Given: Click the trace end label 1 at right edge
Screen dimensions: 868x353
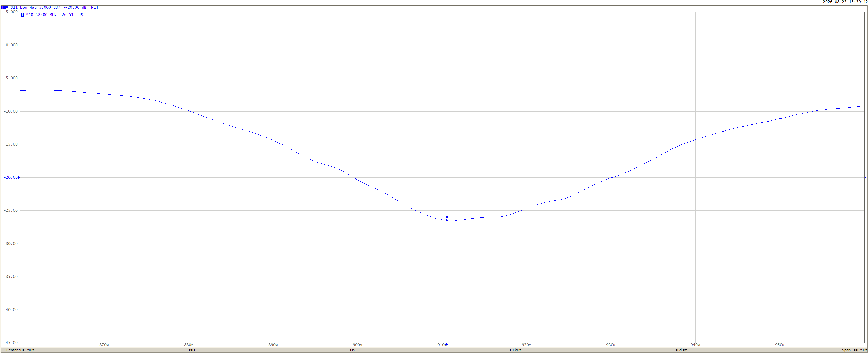Looking at the screenshot, I should click(866, 105).
